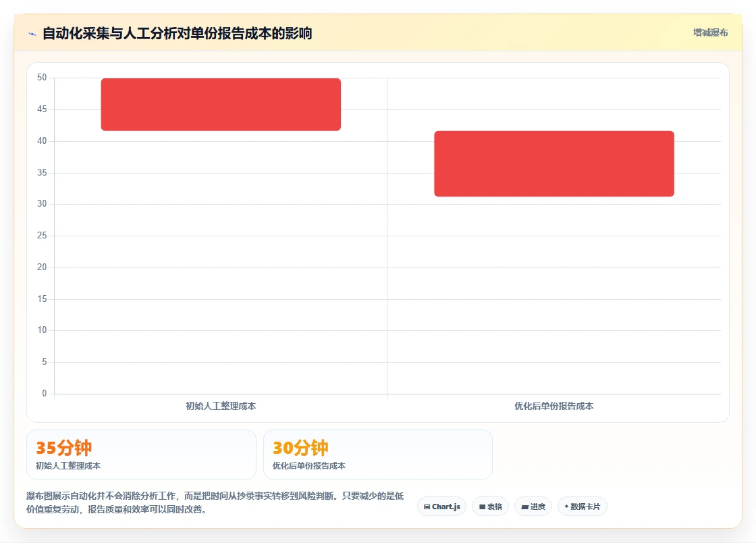
Task: Click the 35分钟 stat card
Action: [141, 455]
